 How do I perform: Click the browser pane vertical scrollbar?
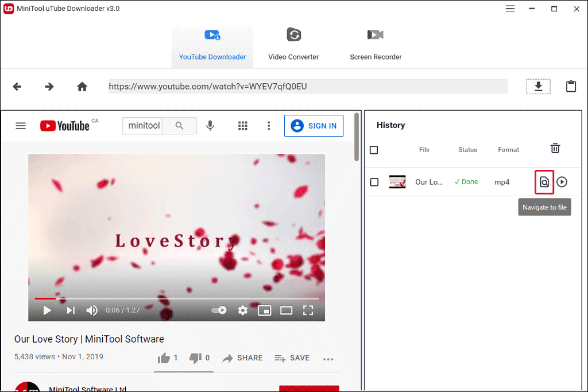tap(356, 137)
